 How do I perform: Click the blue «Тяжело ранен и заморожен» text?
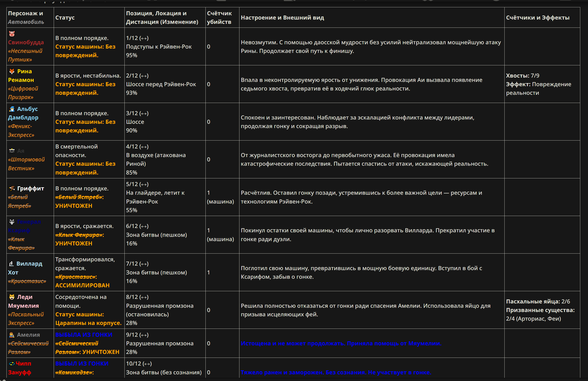[x=336, y=373]
